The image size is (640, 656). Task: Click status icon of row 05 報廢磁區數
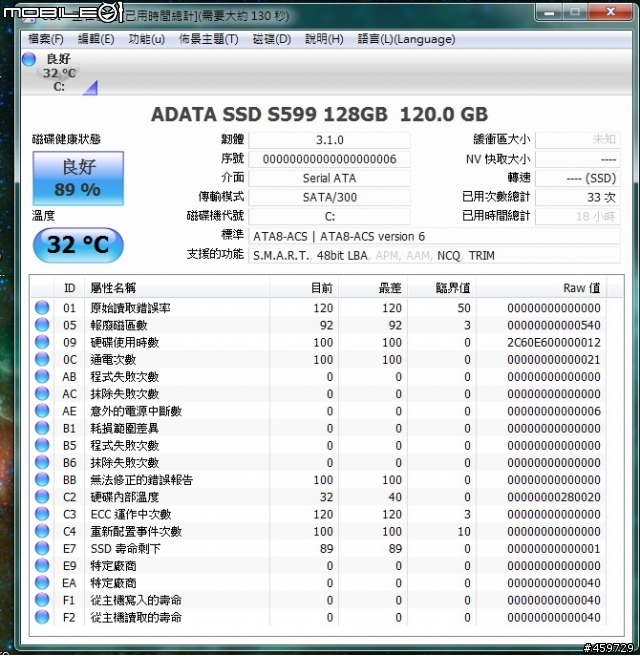pyautogui.click(x=42, y=325)
